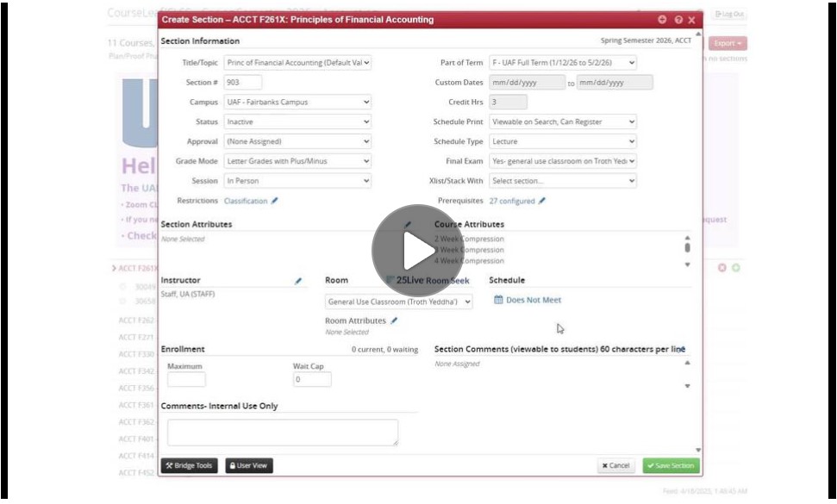Click the help question mark icon in dialog header

pos(678,19)
